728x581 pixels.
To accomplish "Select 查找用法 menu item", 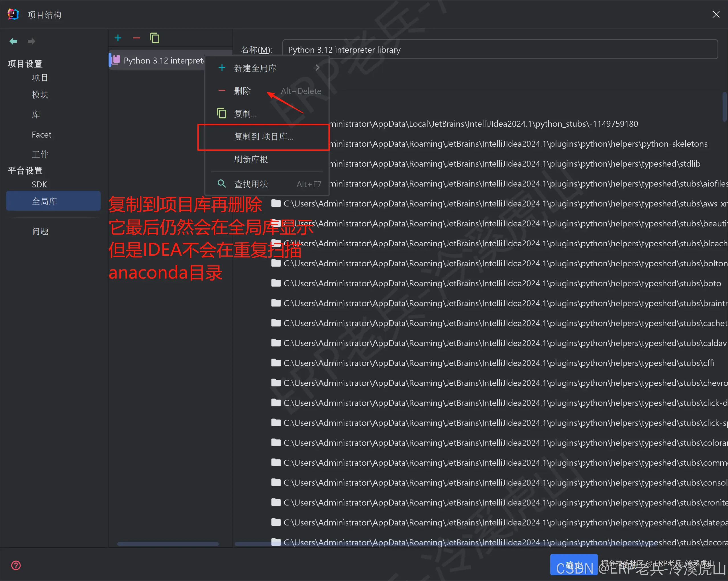I will pyautogui.click(x=251, y=184).
